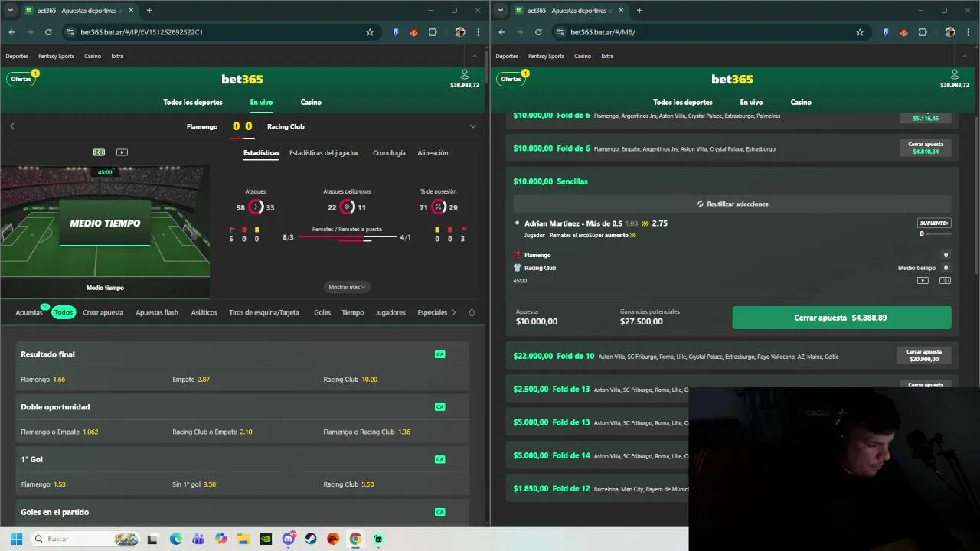Select the Estadísticas tab
Image resolution: width=980 pixels, height=551 pixels.
coord(261,152)
